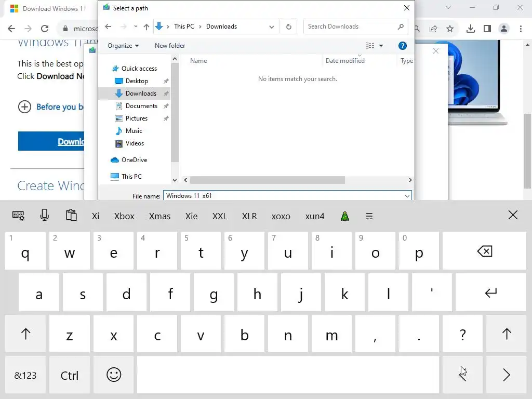Viewport: 532px width, 399px height.
Task: Reload the browser page
Action: point(45,29)
